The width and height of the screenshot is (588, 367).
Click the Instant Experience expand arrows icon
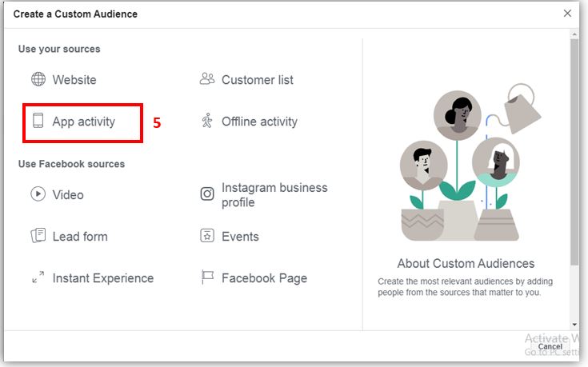(x=38, y=277)
